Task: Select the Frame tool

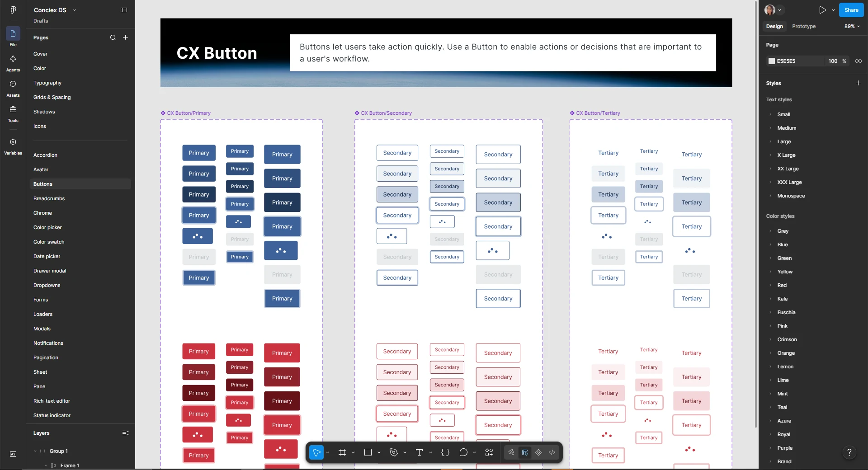Action: click(x=342, y=452)
